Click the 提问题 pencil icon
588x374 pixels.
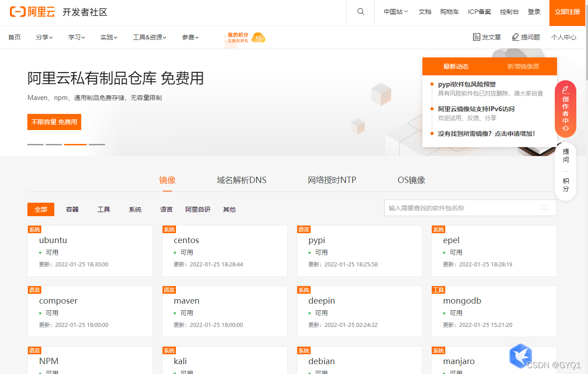point(515,37)
